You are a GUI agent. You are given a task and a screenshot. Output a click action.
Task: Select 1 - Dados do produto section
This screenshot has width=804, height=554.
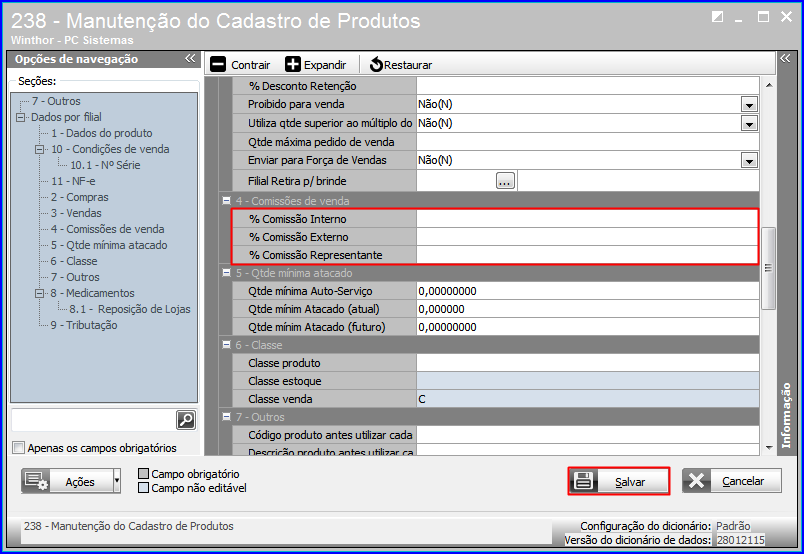[x=102, y=133]
